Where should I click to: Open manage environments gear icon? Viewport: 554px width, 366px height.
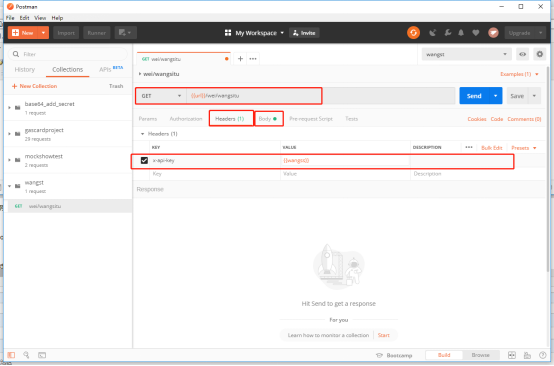point(540,54)
